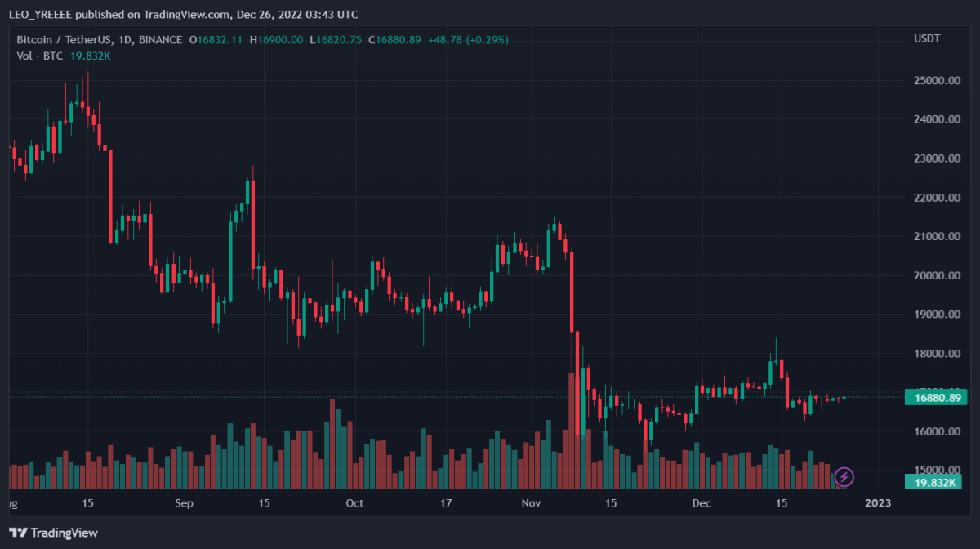Viewport: 980px width, 549px height.
Task: Click the open value O16832.11 in header
Action: [x=216, y=39]
